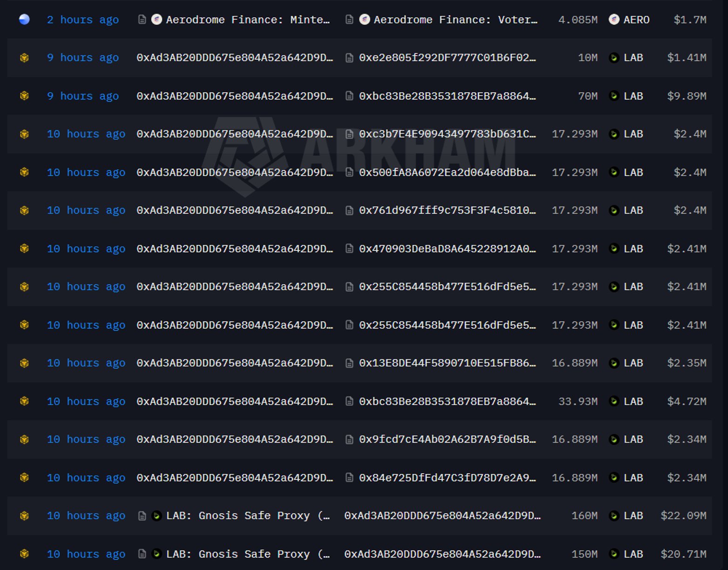Click the BNB chain icon in the 0x13E8DE44F589 row

tap(24, 363)
